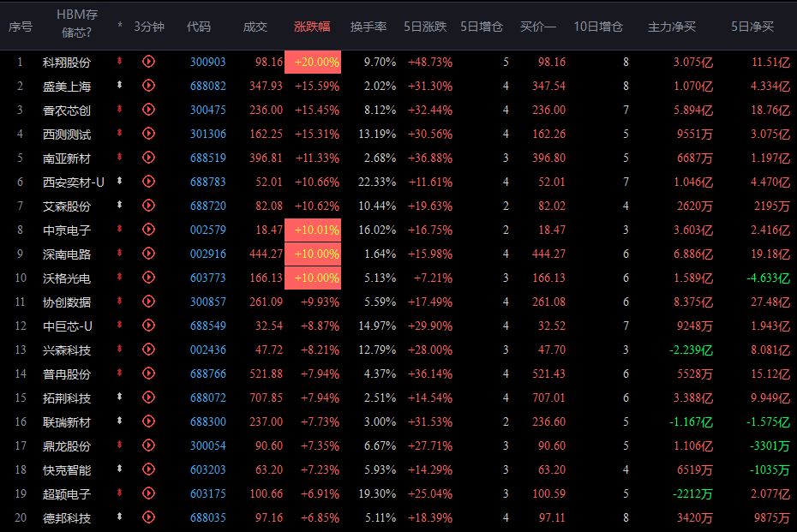Click the 序号 column header

[x=21, y=27]
